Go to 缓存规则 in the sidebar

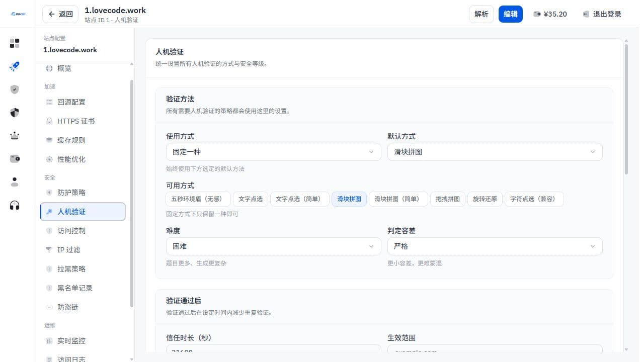click(83, 140)
